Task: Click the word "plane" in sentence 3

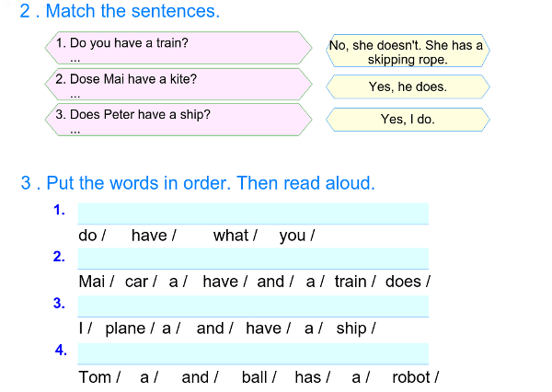Action: click(124, 329)
